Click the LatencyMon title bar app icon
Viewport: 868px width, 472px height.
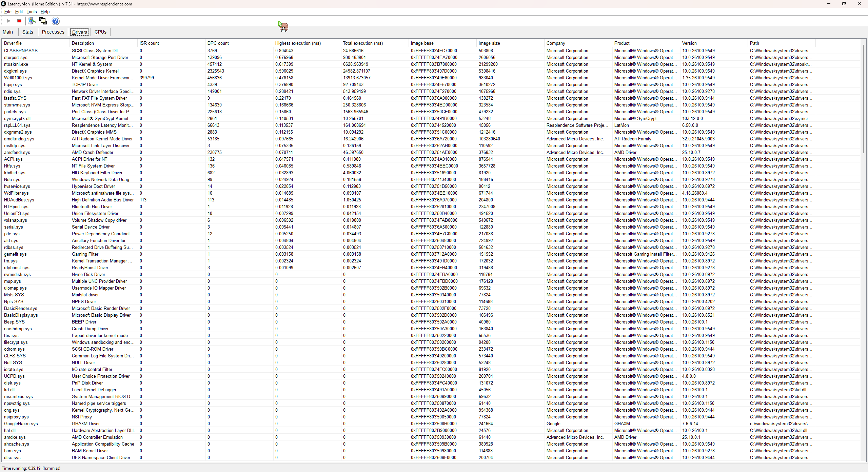(3, 4)
